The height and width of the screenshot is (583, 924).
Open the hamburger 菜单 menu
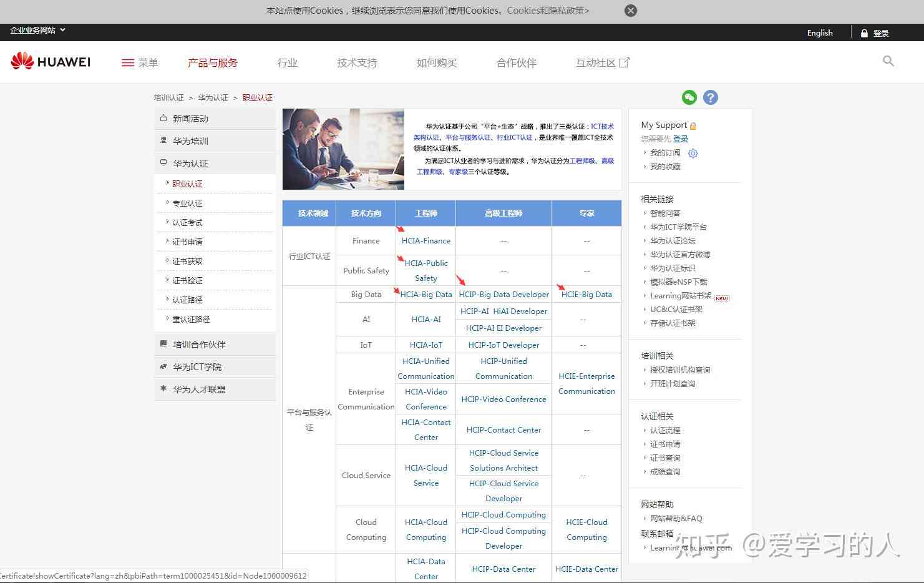(x=140, y=62)
